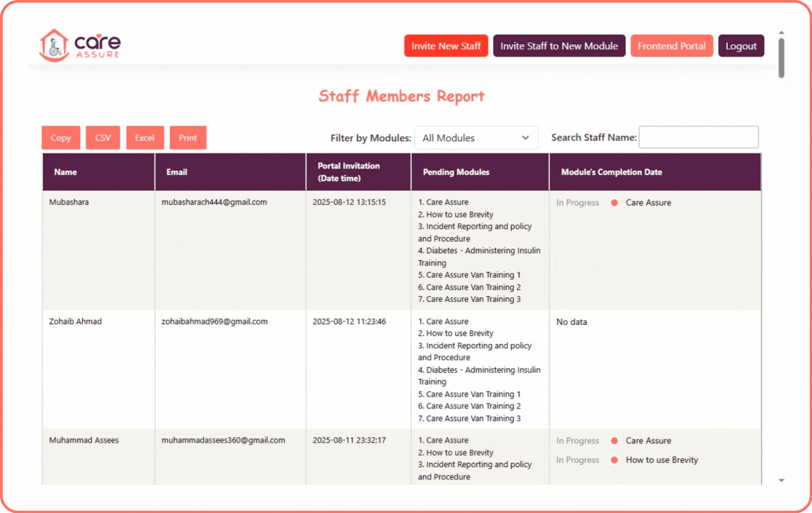Click the In Progress dot for How to use Brevity
Image resolution: width=812 pixels, height=513 pixels.
point(614,460)
